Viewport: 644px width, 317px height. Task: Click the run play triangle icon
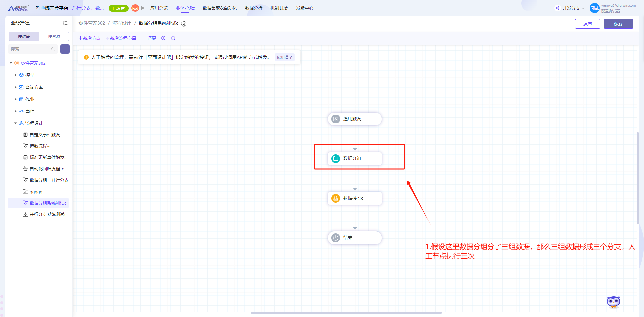pos(143,8)
